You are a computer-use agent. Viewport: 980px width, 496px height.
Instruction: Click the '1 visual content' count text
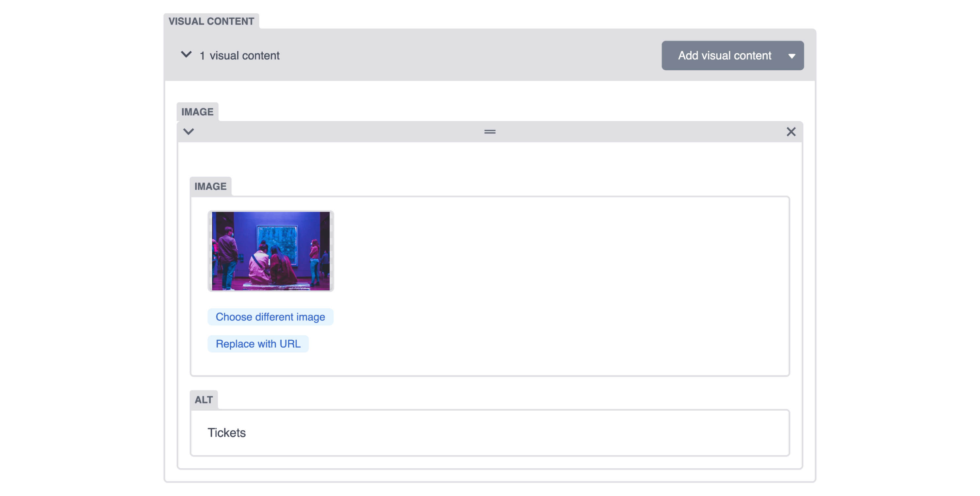click(x=239, y=56)
